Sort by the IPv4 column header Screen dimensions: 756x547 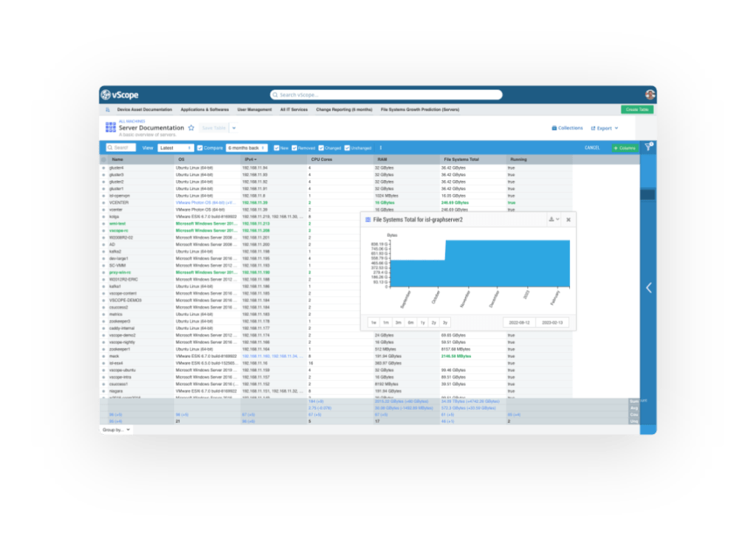(x=250, y=159)
